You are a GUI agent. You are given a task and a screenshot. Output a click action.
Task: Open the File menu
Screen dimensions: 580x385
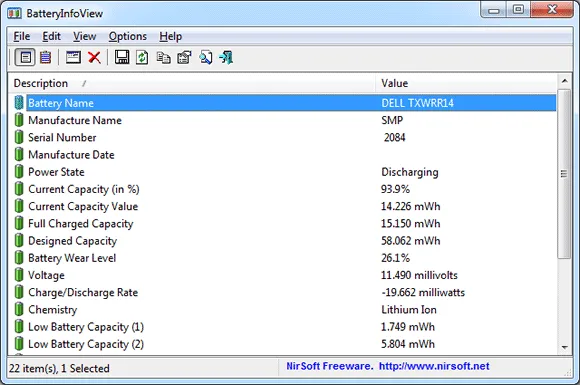22,36
